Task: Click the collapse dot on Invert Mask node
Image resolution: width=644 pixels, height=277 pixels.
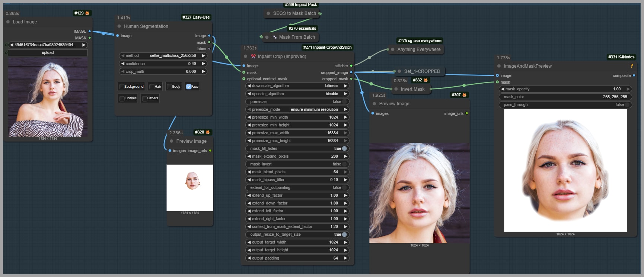Action: pos(396,89)
